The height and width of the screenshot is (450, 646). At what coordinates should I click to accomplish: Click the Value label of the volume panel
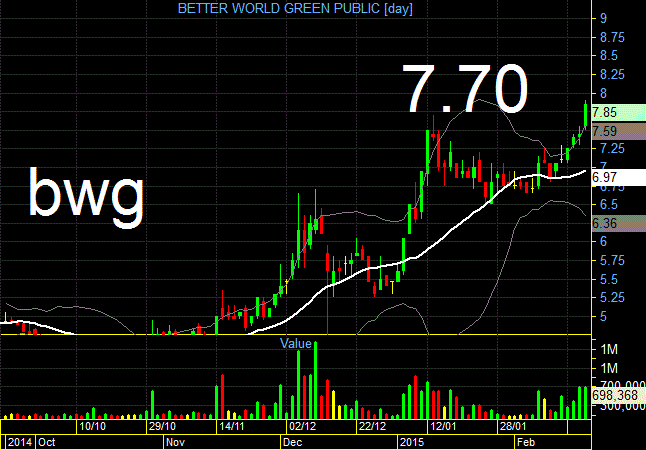(x=296, y=343)
